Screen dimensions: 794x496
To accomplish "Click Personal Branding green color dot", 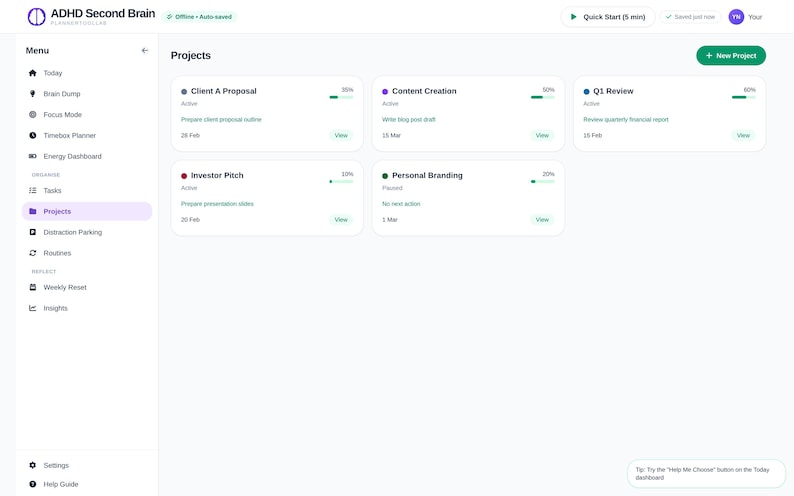I will [x=385, y=176].
